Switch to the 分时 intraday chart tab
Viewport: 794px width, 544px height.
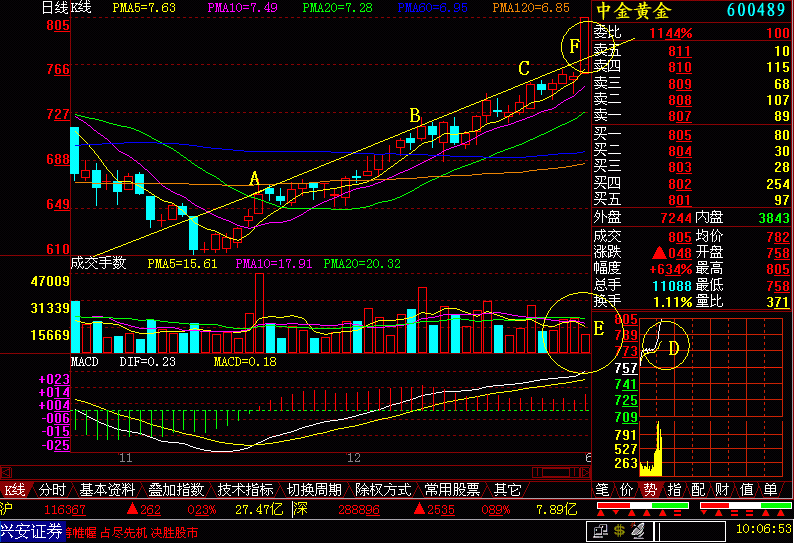coord(53,490)
